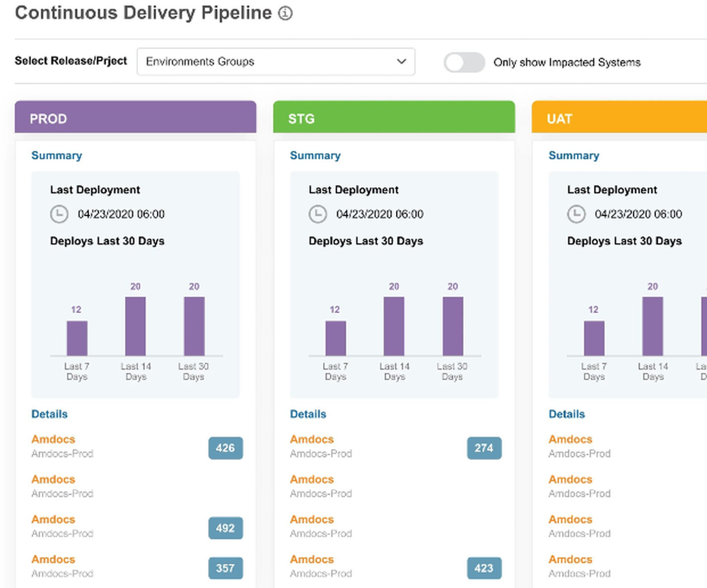
Task: Click first Amdocs link in UAT details
Action: pyautogui.click(x=570, y=439)
